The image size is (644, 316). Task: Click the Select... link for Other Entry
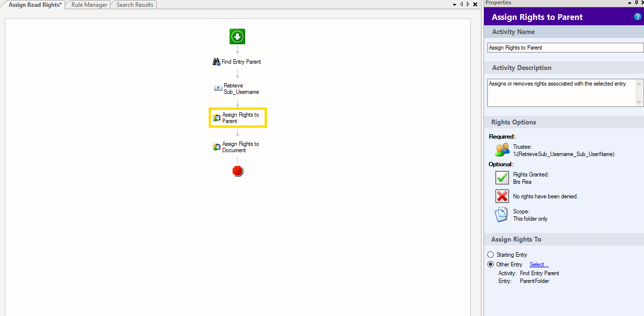pyautogui.click(x=539, y=264)
